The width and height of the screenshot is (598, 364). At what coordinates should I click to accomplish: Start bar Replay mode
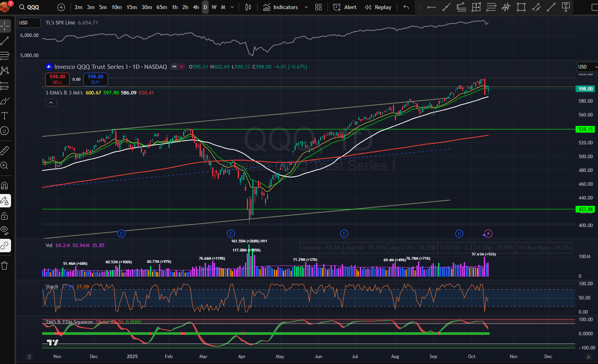point(378,7)
